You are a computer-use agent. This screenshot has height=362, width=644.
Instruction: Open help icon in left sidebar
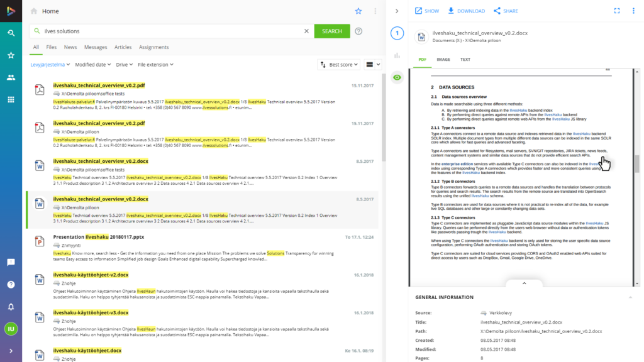[11, 285]
